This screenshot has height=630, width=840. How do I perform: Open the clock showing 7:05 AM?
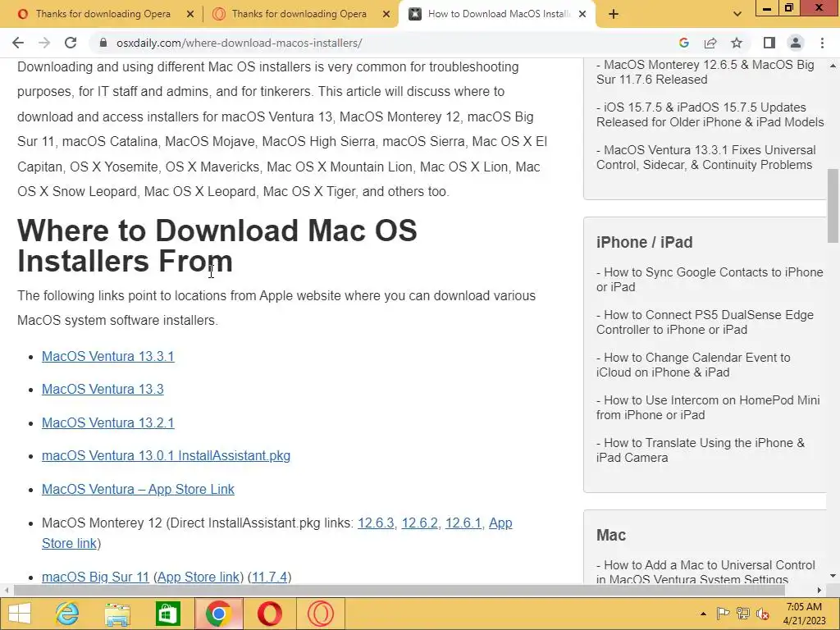[x=804, y=614]
